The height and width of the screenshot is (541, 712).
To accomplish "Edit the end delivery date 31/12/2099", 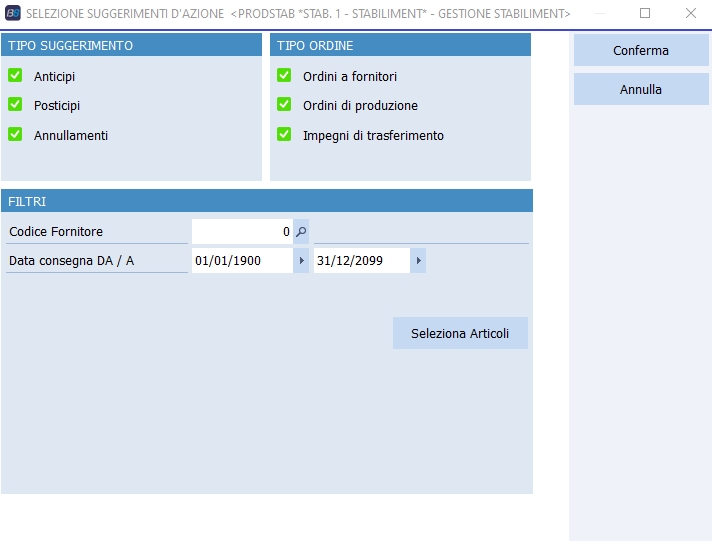I will pyautogui.click(x=362, y=261).
